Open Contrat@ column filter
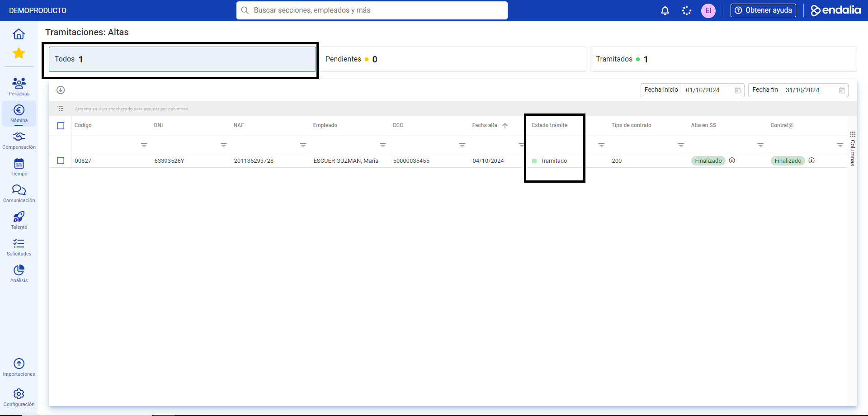 [840, 145]
